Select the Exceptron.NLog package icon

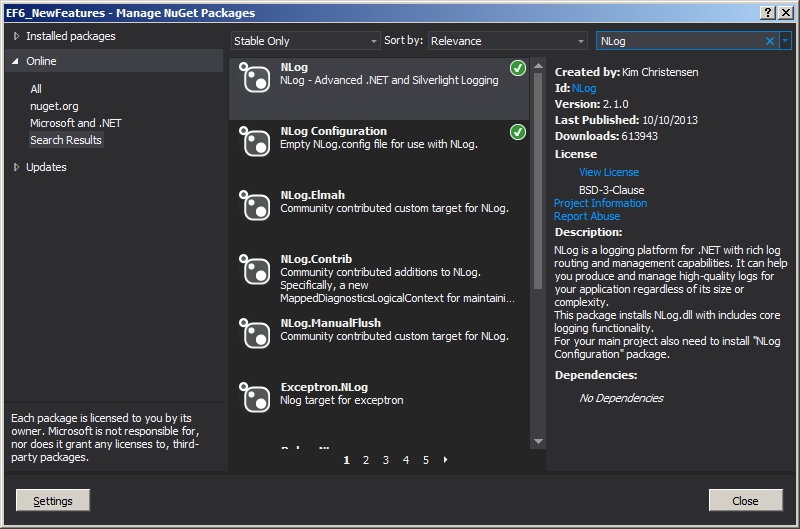(255, 399)
